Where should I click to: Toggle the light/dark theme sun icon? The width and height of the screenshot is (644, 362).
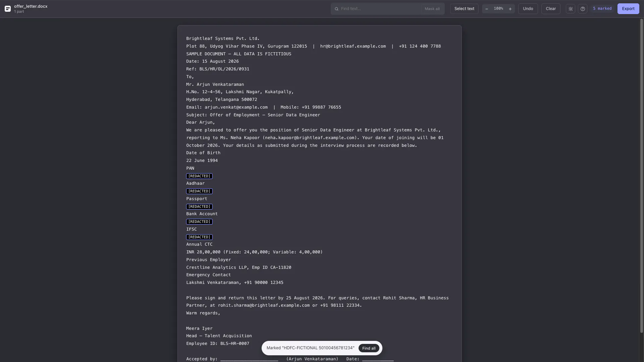pyautogui.click(x=571, y=9)
